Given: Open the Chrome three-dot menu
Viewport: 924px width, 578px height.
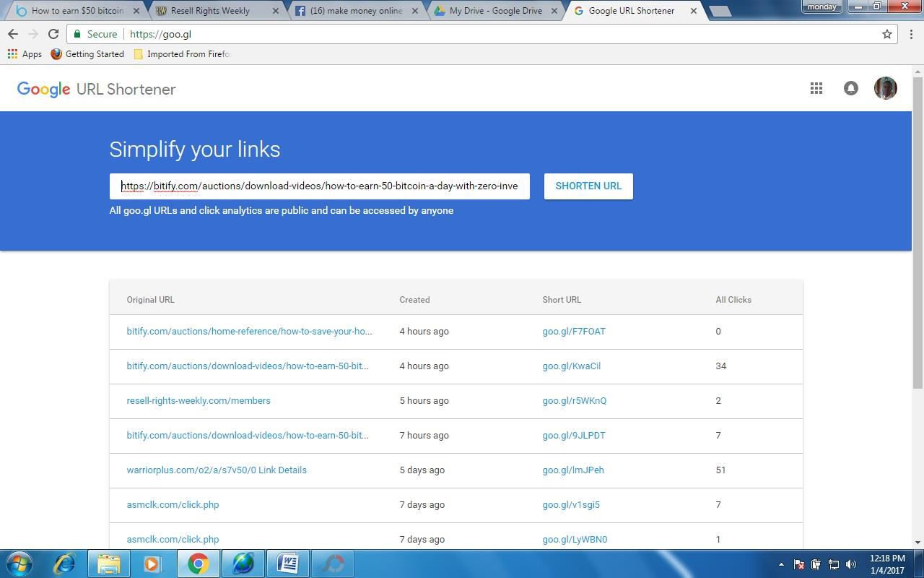Looking at the screenshot, I should pyautogui.click(x=911, y=34).
